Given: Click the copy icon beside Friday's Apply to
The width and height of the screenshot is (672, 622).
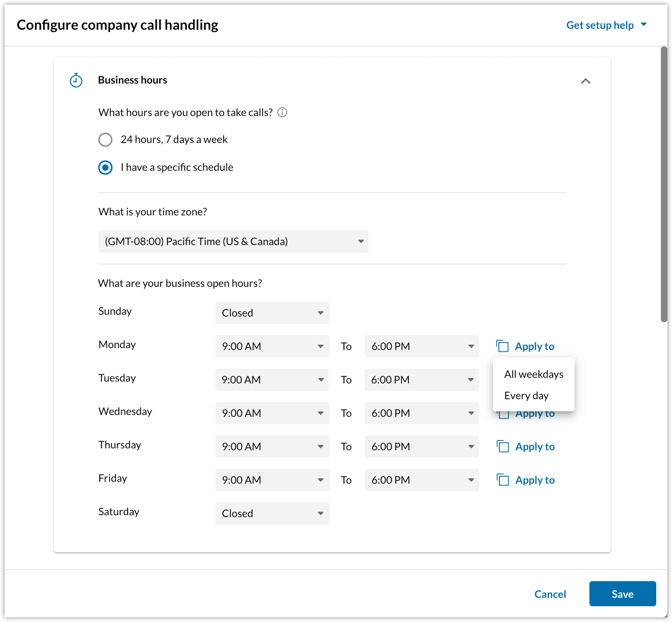Looking at the screenshot, I should point(503,479).
